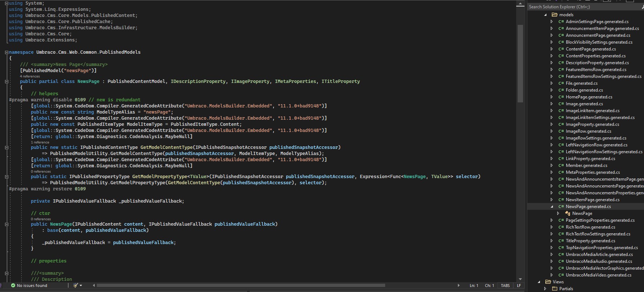644x292 pixels.
Task: Run code cleanup with the broom icon
Action: tap(76, 286)
